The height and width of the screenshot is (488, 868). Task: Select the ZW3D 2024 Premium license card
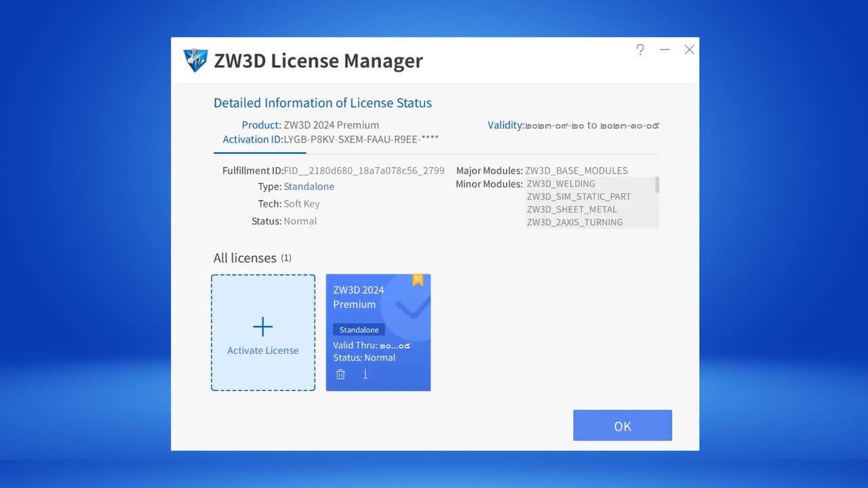[378, 332]
